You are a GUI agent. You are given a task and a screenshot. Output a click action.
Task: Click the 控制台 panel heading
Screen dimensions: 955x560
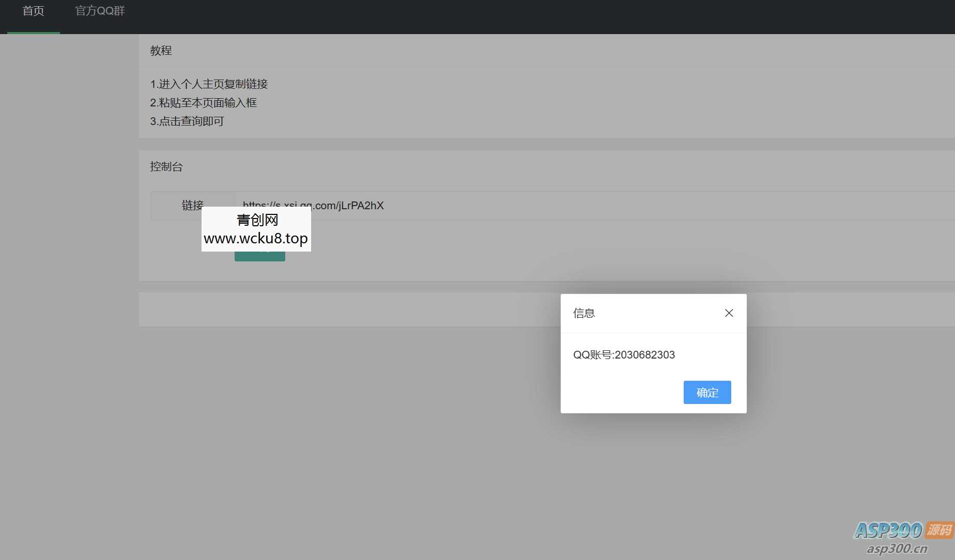166,167
